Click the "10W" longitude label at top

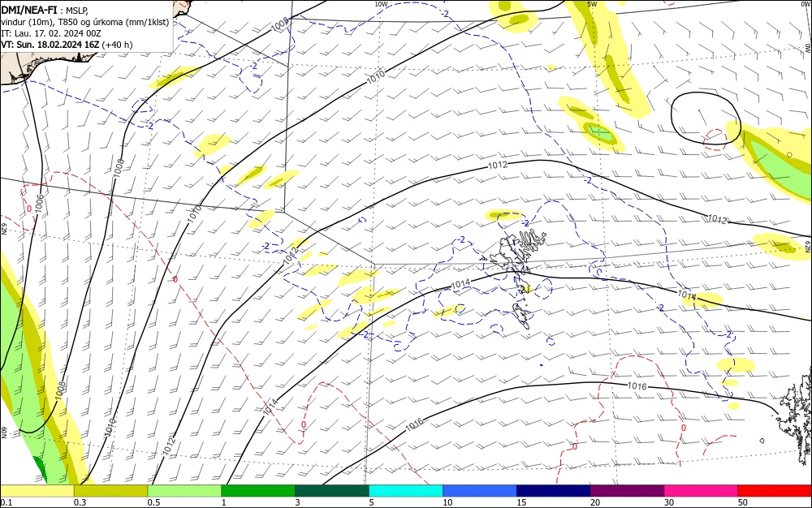click(381, 4)
